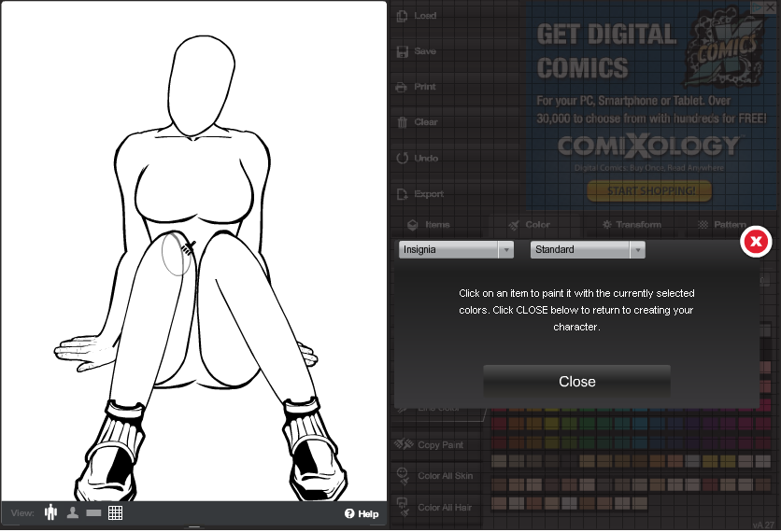Click Color All Skin
781x532 pixels.
[434, 476]
